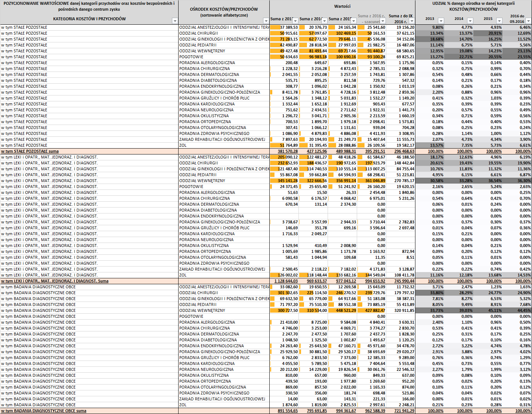This screenshot has height=414, width=532.
Task: Open the UDZIAŁ % 2015 column filter arrow
Action: click(499, 21)
